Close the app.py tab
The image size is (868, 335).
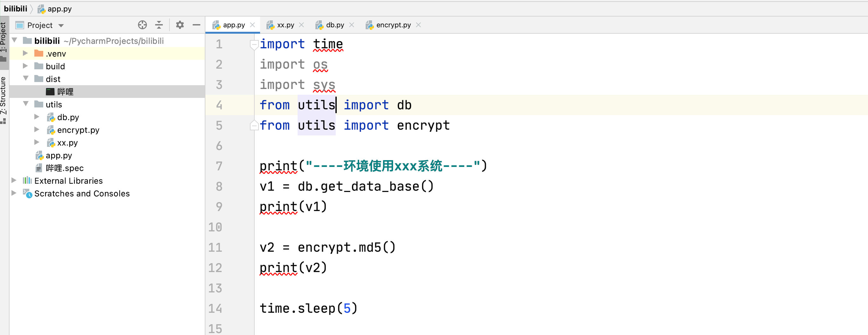[252, 25]
